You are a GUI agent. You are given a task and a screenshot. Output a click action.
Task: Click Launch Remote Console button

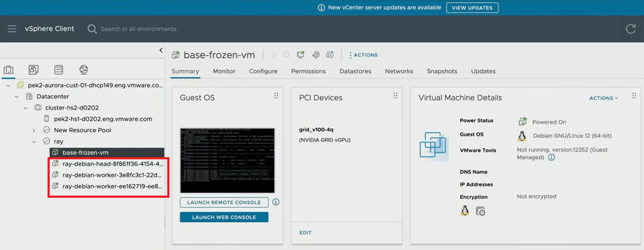(x=224, y=202)
